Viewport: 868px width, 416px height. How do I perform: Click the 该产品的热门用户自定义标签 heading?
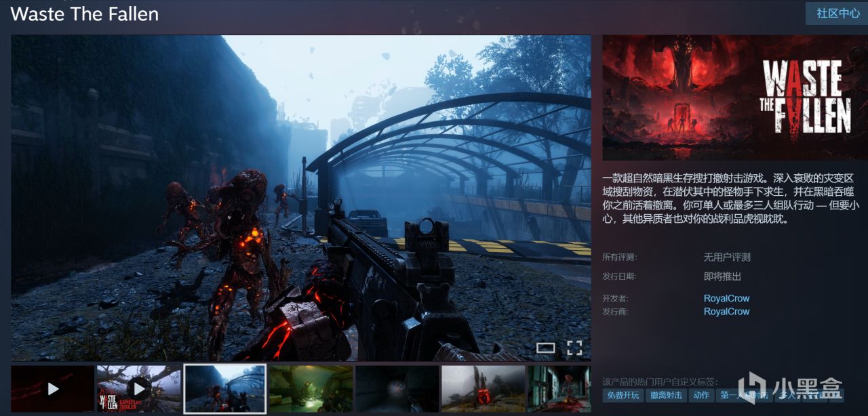660,381
